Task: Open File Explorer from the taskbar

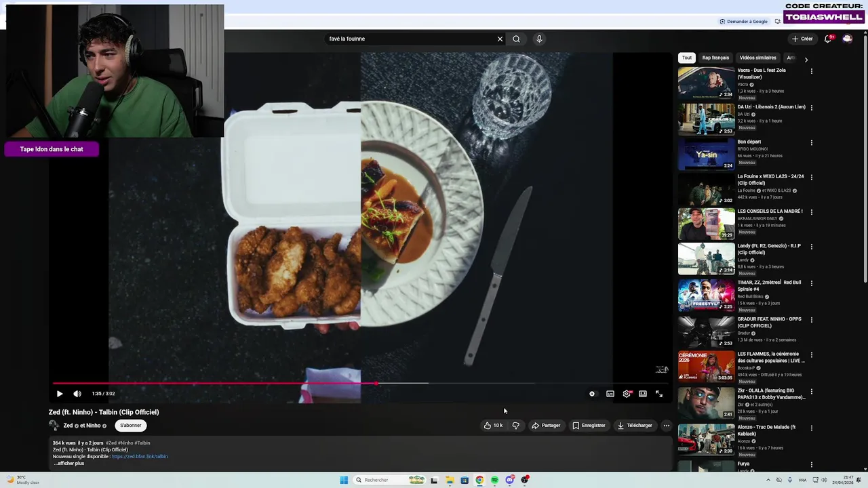Action: tap(450, 481)
